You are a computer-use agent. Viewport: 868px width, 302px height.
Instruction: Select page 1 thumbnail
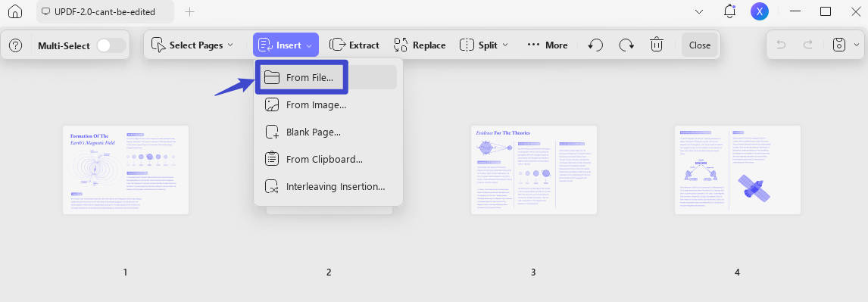coord(126,170)
